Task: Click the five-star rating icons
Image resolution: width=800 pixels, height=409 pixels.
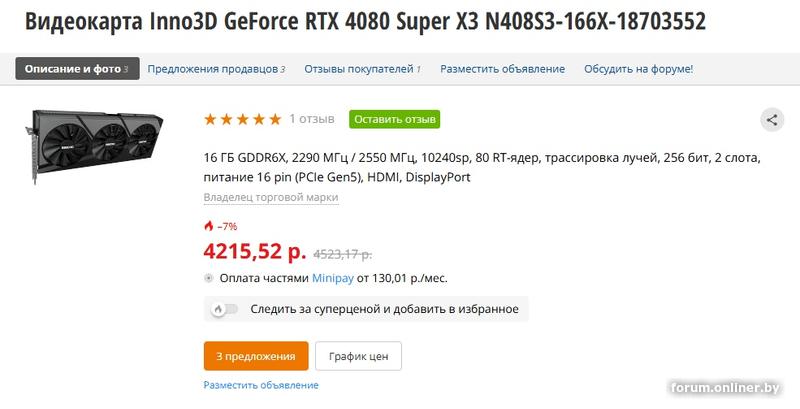Action: (242, 119)
